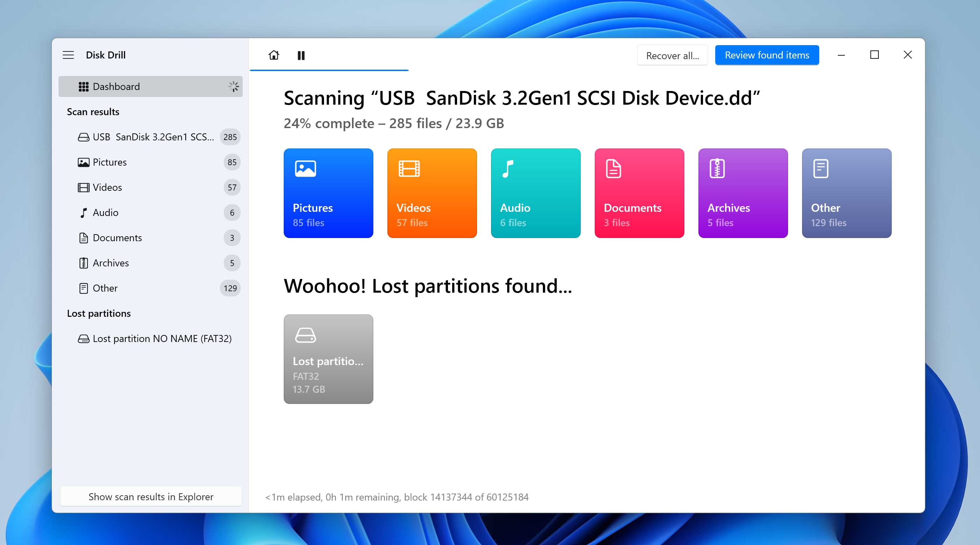Maximize the Disk Drill window

pos(874,55)
